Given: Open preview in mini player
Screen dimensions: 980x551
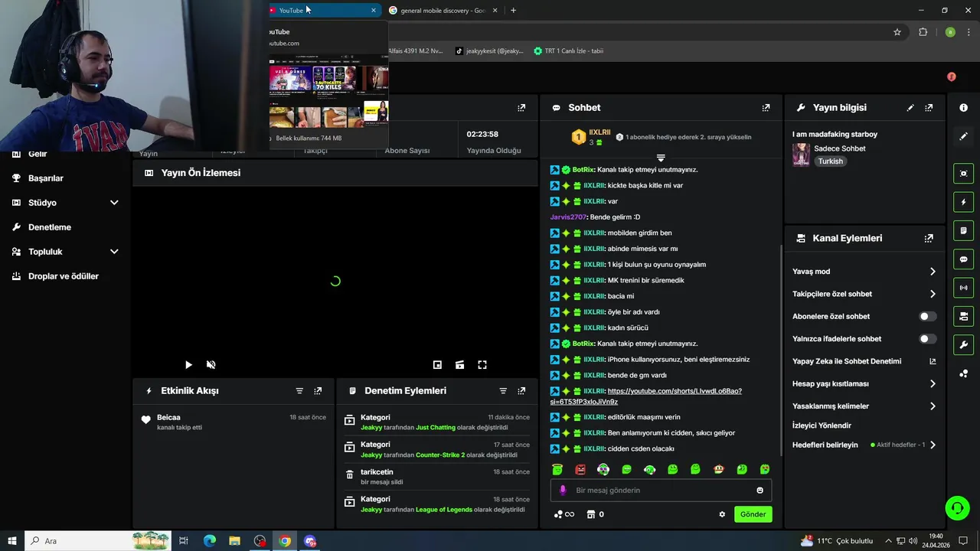Looking at the screenshot, I should click(x=437, y=365).
